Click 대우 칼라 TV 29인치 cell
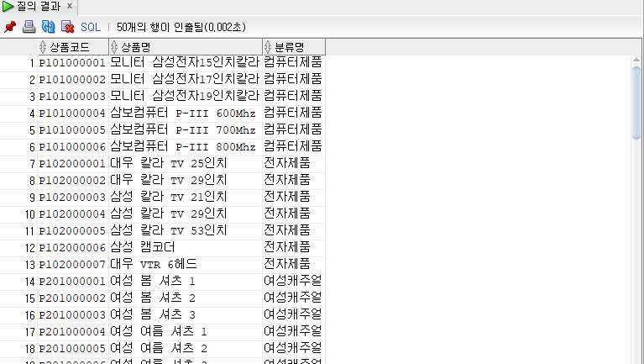This screenshot has height=364, width=644. (x=186, y=181)
